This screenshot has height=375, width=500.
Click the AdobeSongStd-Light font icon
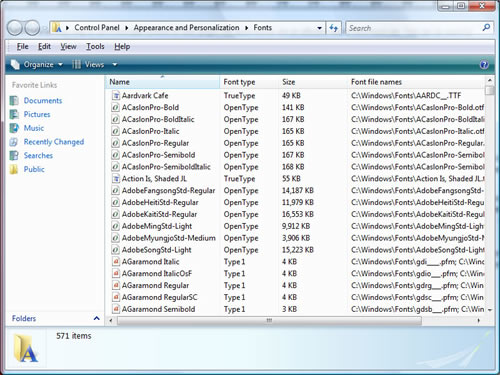coord(115,250)
